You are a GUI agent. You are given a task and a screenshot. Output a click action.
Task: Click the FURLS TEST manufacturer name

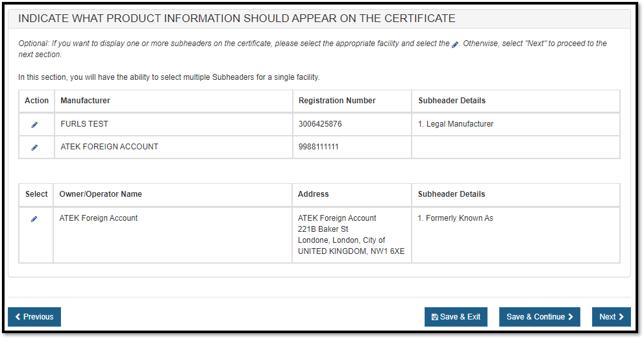[x=84, y=124]
